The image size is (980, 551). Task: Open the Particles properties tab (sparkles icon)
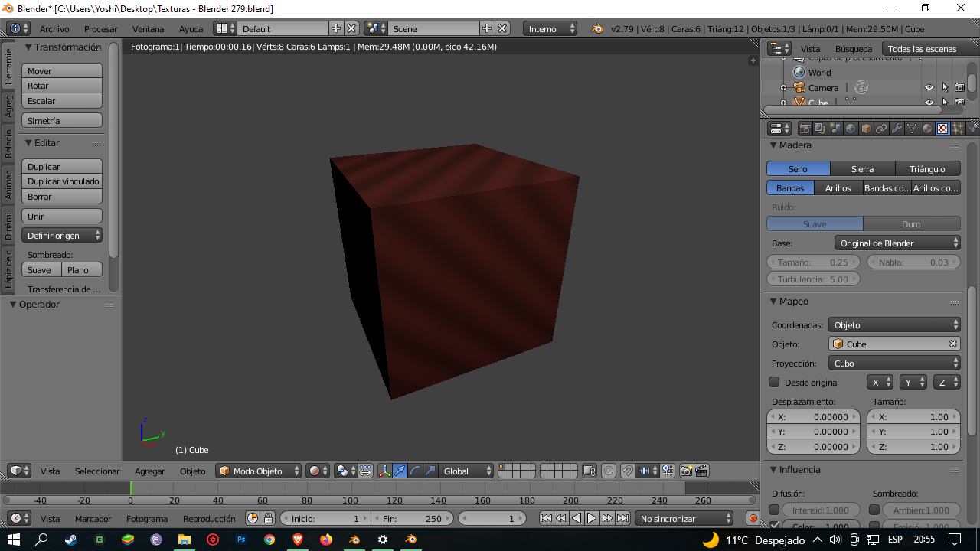coord(958,129)
